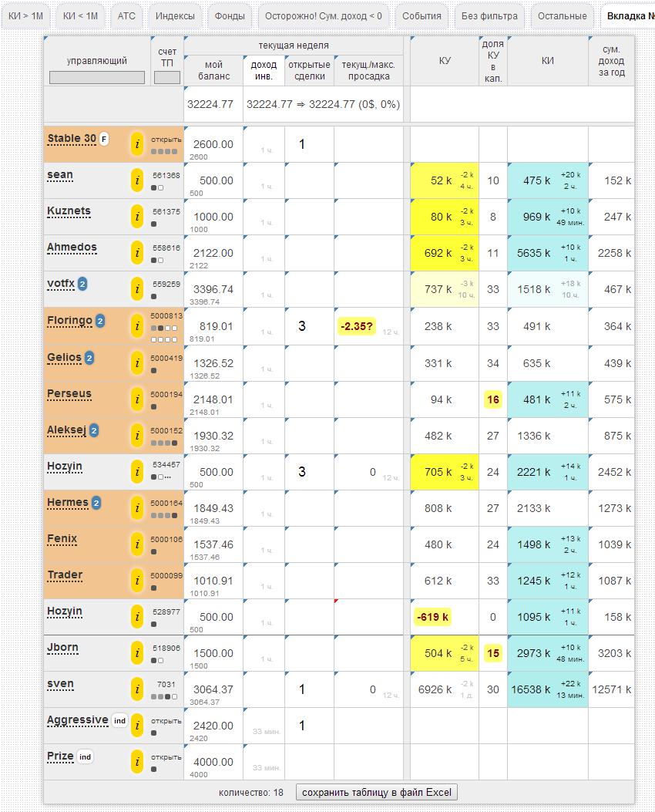Open info icon for Jborn

(137, 654)
